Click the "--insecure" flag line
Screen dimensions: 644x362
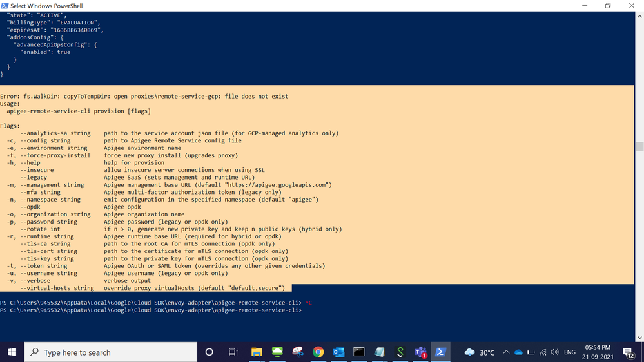(x=142, y=170)
